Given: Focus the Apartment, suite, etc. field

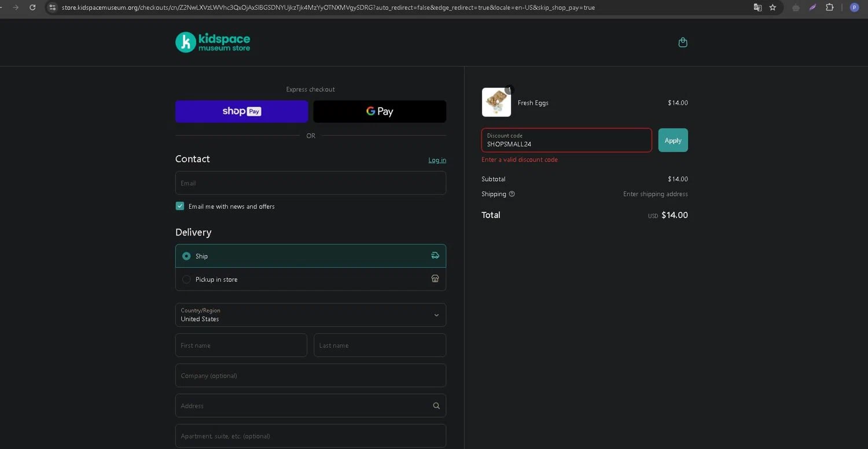Looking at the screenshot, I should coord(311,436).
